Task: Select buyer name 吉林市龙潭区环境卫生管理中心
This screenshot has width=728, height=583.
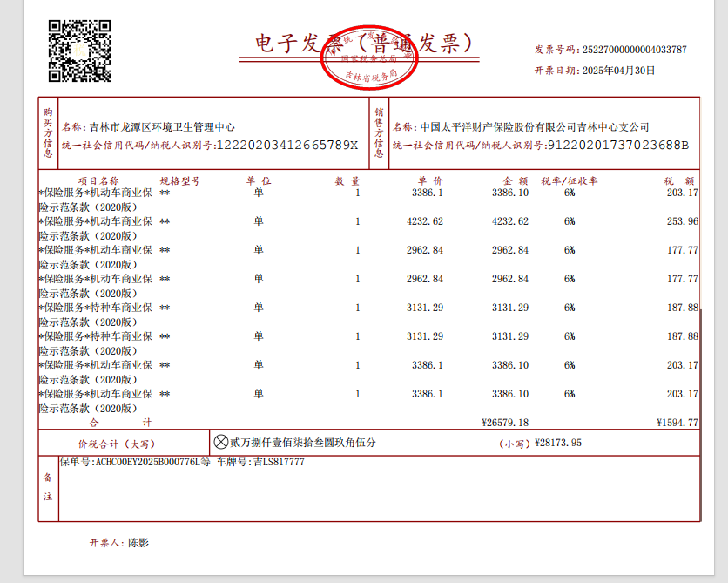Action: point(162,127)
